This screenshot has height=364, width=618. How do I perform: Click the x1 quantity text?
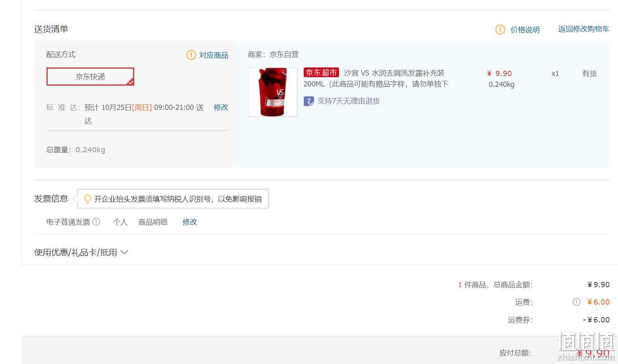555,74
